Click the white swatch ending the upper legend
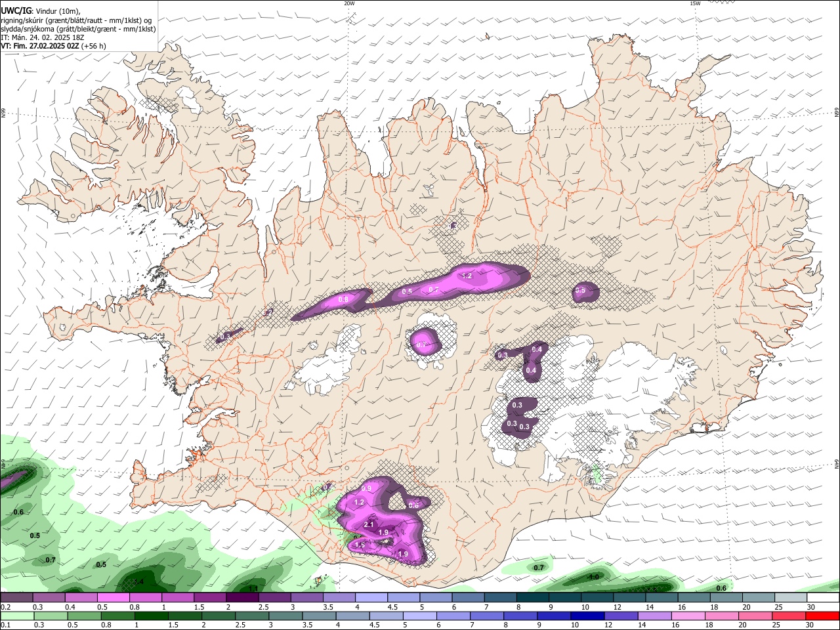This screenshot has width=840, height=630. [x=823, y=597]
